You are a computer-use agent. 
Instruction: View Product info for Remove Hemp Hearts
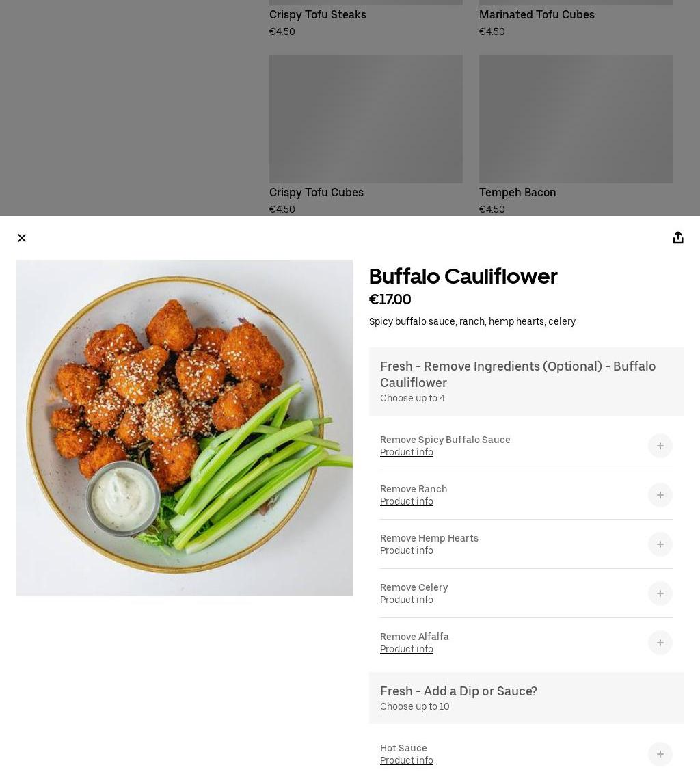click(406, 551)
